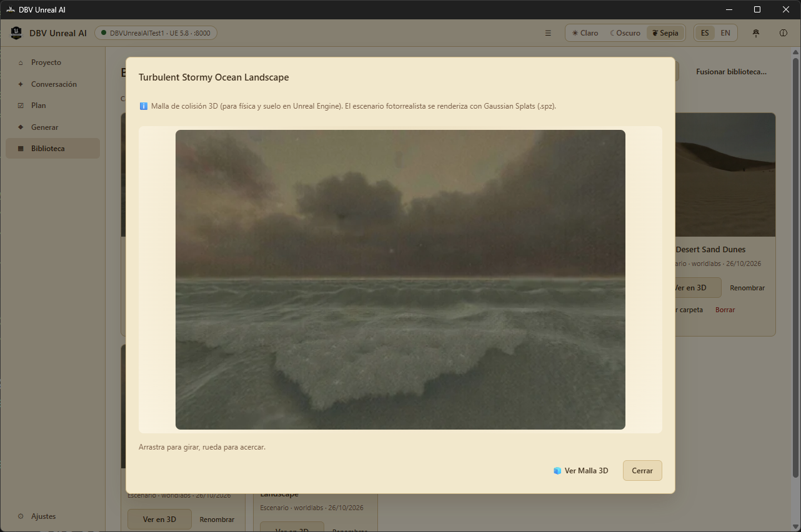This screenshot has width=801, height=532.
Task: Click the Proyecto home icon in sidebar
Action: [x=21, y=62]
